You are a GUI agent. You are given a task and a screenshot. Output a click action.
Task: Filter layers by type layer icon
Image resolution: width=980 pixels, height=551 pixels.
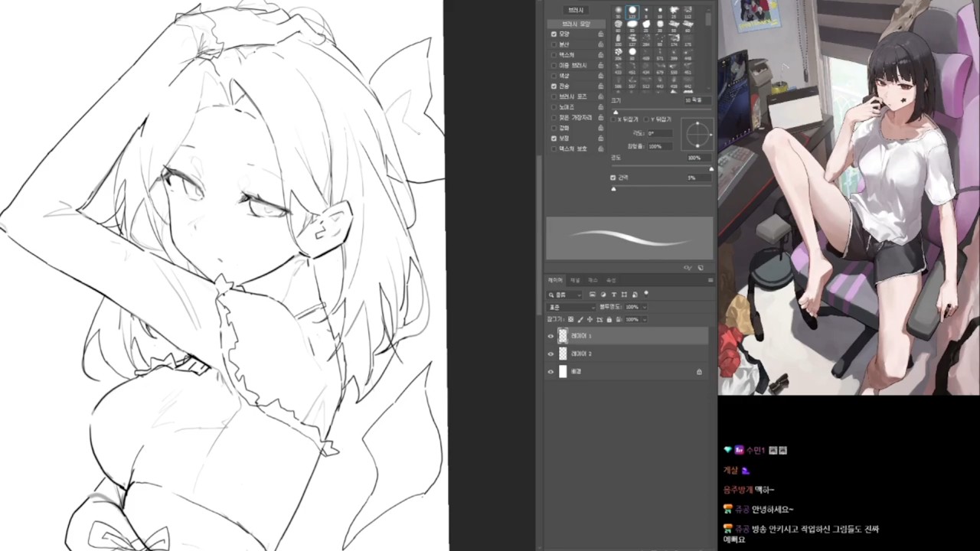pos(614,295)
